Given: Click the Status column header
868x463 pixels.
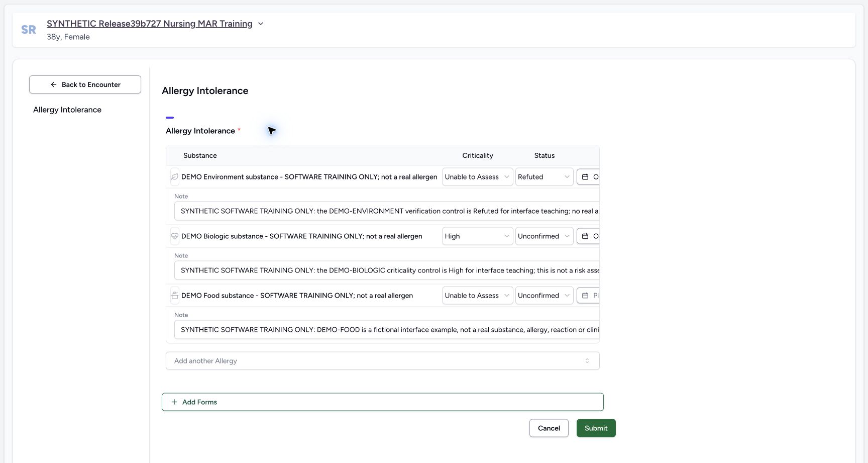Looking at the screenshot, I should 545,156.
